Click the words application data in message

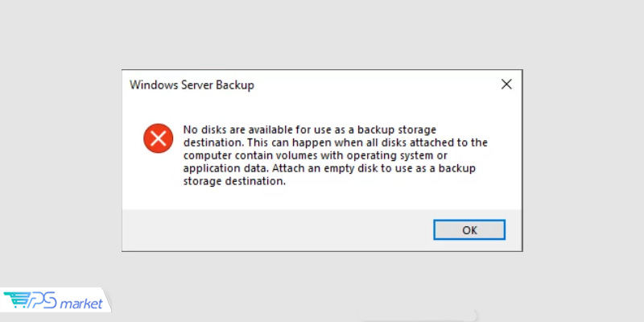[227, 168]
